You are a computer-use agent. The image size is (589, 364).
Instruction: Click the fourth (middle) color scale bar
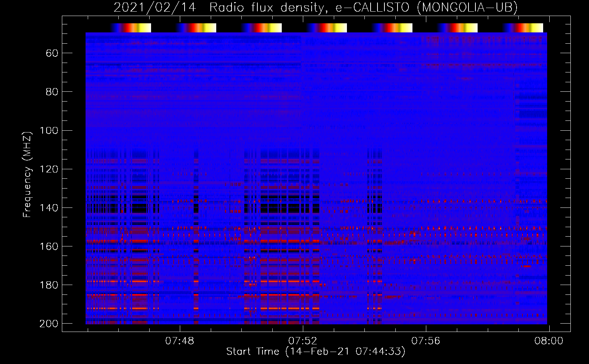(x=327, y=28)
